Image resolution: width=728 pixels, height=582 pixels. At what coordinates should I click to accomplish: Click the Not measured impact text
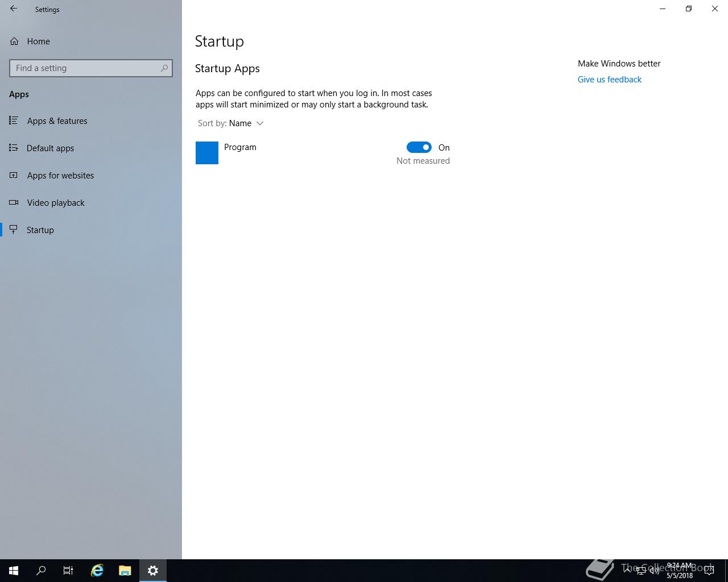point(423,161)
